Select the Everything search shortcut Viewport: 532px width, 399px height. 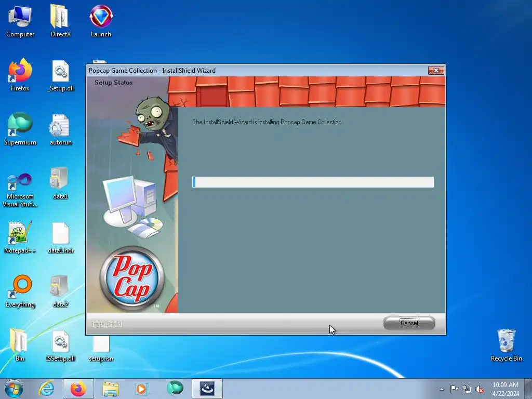[20, 291]
